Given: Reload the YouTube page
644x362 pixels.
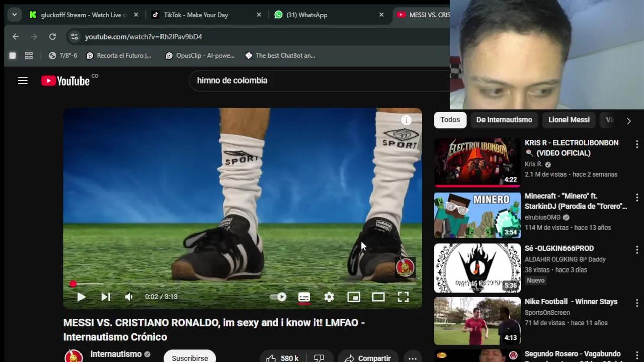Looking at the screenshot, I should pyautogui.click(x=52, y=36).
